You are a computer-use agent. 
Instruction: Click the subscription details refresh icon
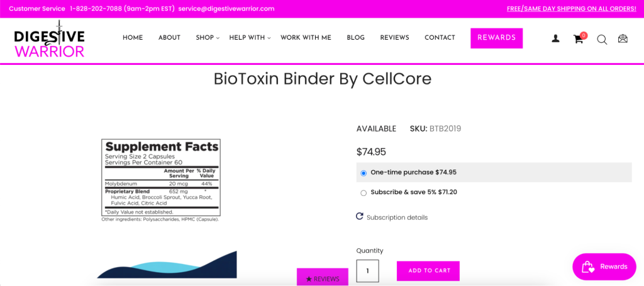359,217
